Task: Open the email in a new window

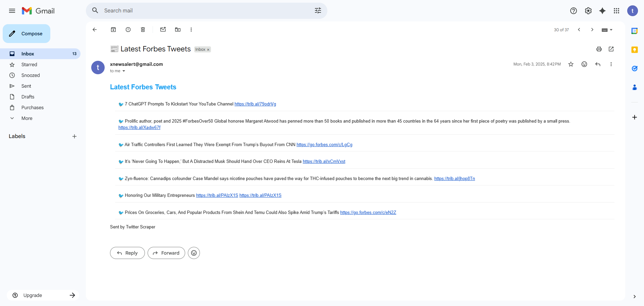Action: click(611, 49)
